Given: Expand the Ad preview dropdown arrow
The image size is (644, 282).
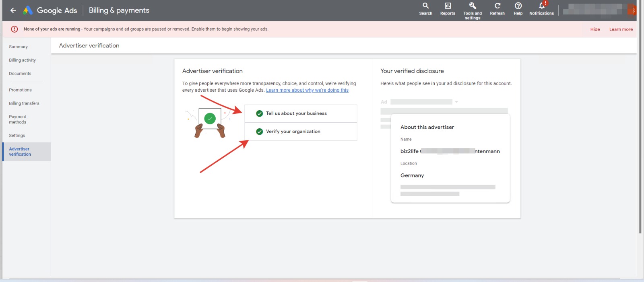Looking at the screenshot, I should click(456, 102).
